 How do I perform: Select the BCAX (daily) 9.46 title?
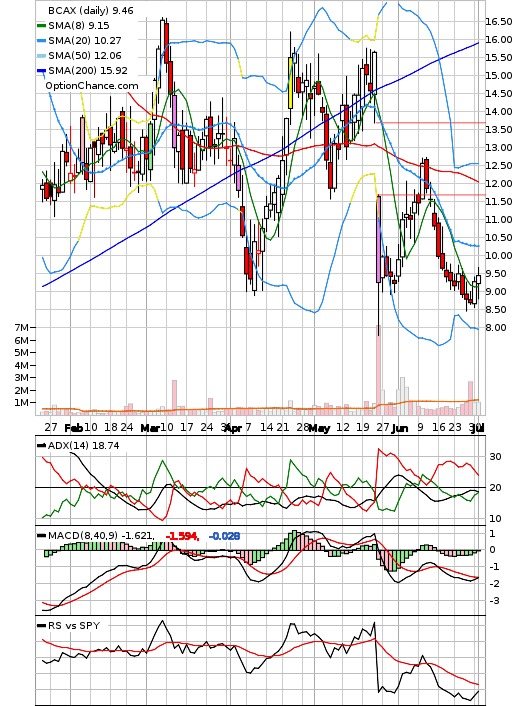pyautogui.click(x=91, y=10)
